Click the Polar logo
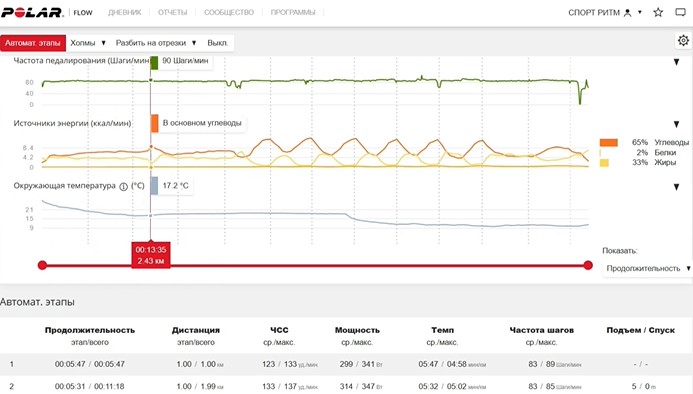This screenshot has width=693, height=394. (32, 12)
